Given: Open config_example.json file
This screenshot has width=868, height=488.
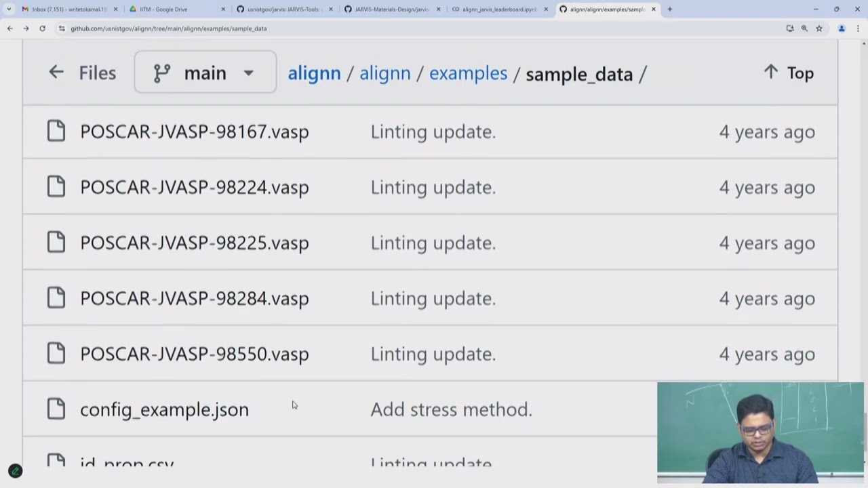Looking at the screenshot, I should (164, 409).
